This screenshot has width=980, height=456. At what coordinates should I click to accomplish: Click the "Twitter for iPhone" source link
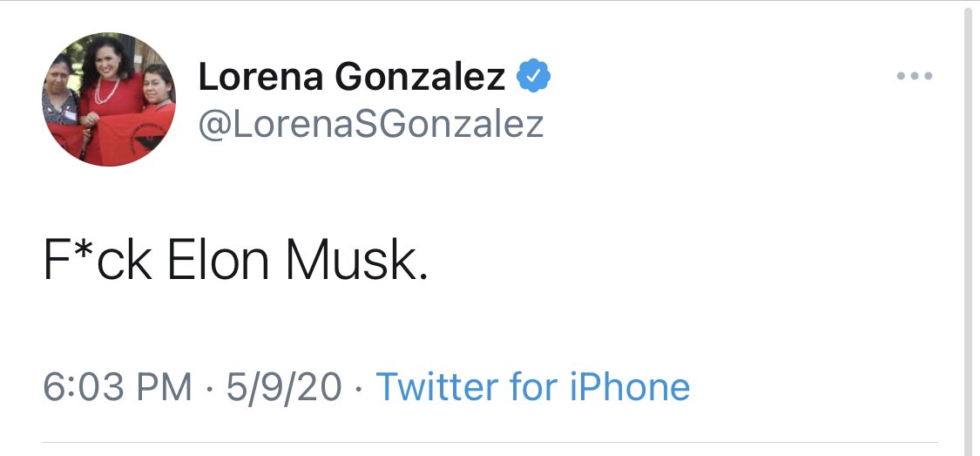pos(532,386)
